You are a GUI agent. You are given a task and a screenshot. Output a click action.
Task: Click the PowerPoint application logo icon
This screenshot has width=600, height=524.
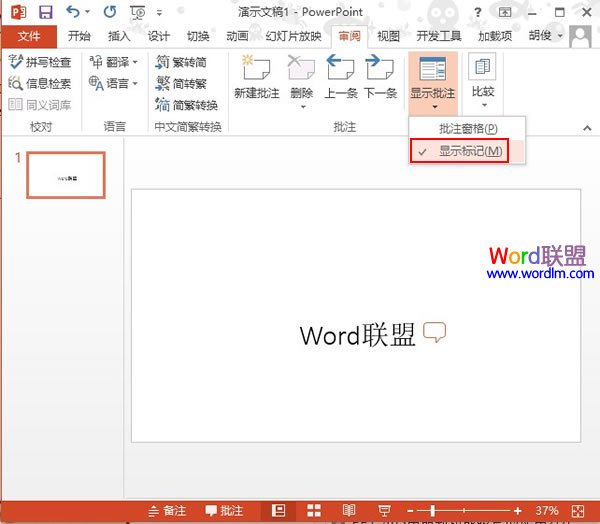coord(18,12)
